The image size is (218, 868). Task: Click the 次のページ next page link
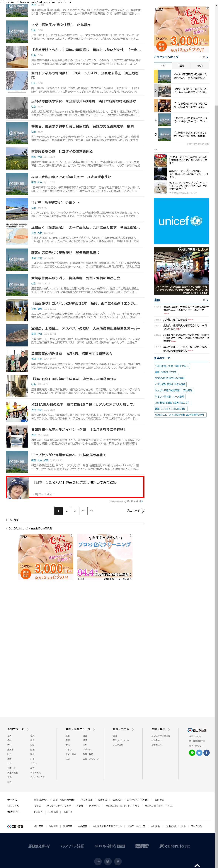coord(135,510)
